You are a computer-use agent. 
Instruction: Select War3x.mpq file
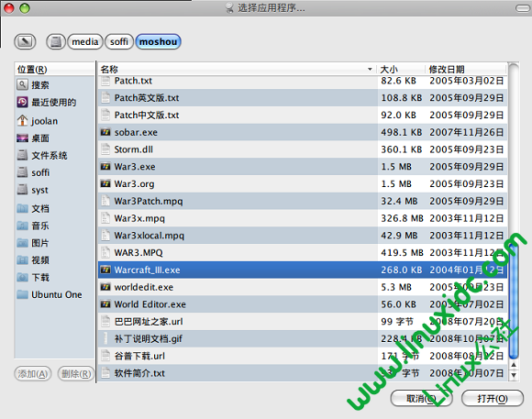click(x=303, y=218)
